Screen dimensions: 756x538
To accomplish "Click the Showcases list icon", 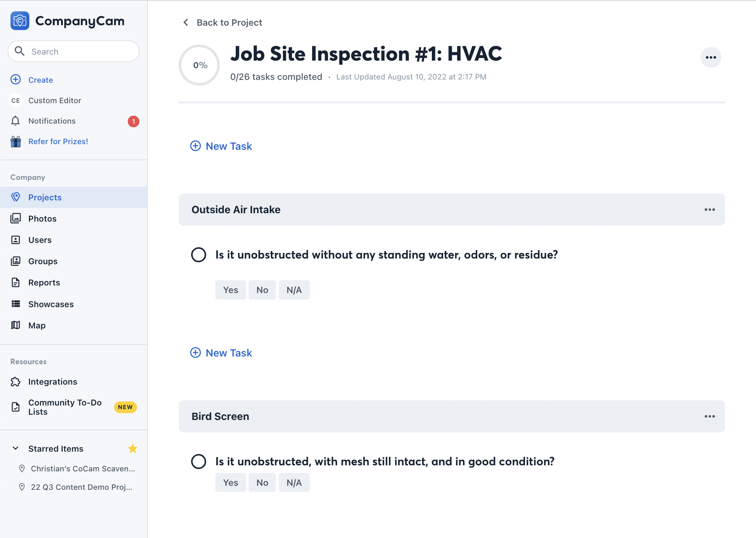I will tap(16, 304).
